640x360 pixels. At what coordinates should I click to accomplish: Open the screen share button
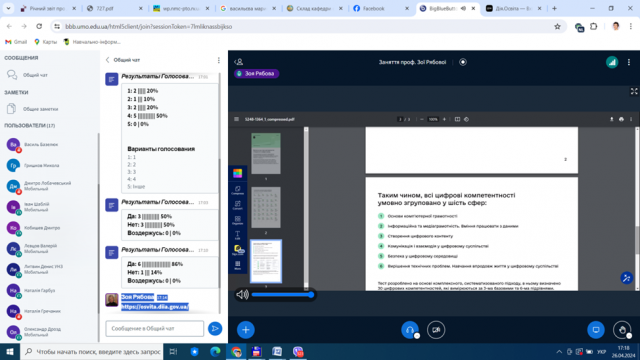coord(596,330)
